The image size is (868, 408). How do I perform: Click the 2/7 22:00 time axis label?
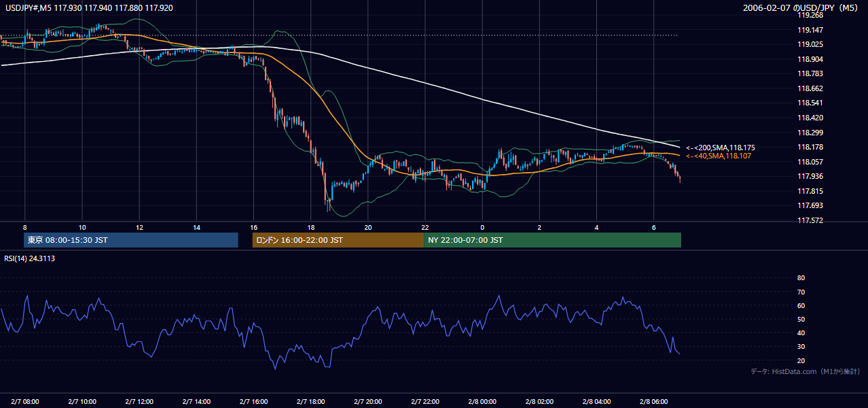coord(425,401)
